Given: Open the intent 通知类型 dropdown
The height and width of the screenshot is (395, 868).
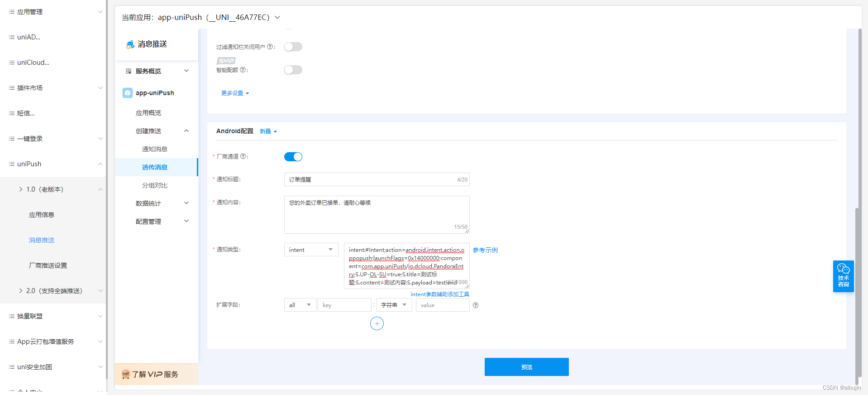Looking at the screenshot, I should (311, 250).
